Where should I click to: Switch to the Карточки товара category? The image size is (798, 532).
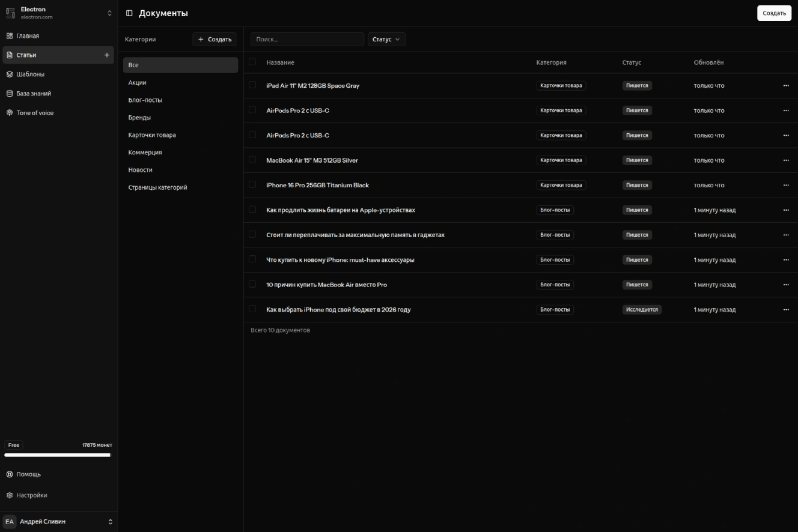click(152, 135)
